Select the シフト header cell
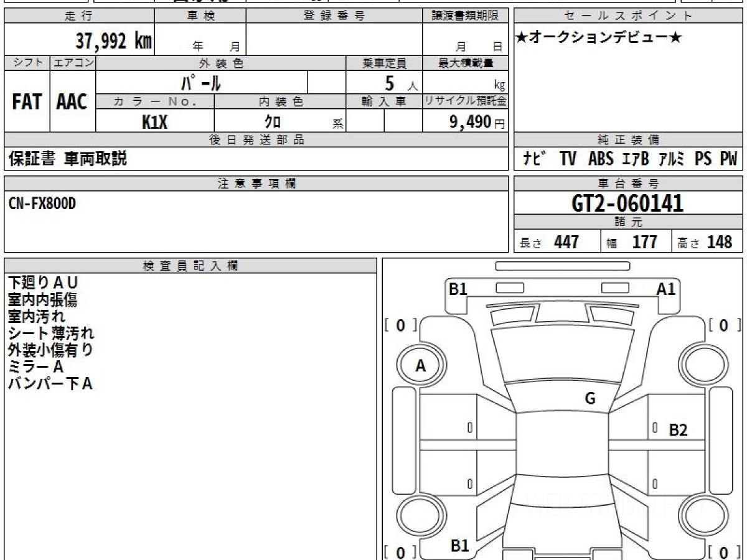Image resolution: width=747 pixels, height=560 pixels. pyautogui.click(x=27, y=63)
